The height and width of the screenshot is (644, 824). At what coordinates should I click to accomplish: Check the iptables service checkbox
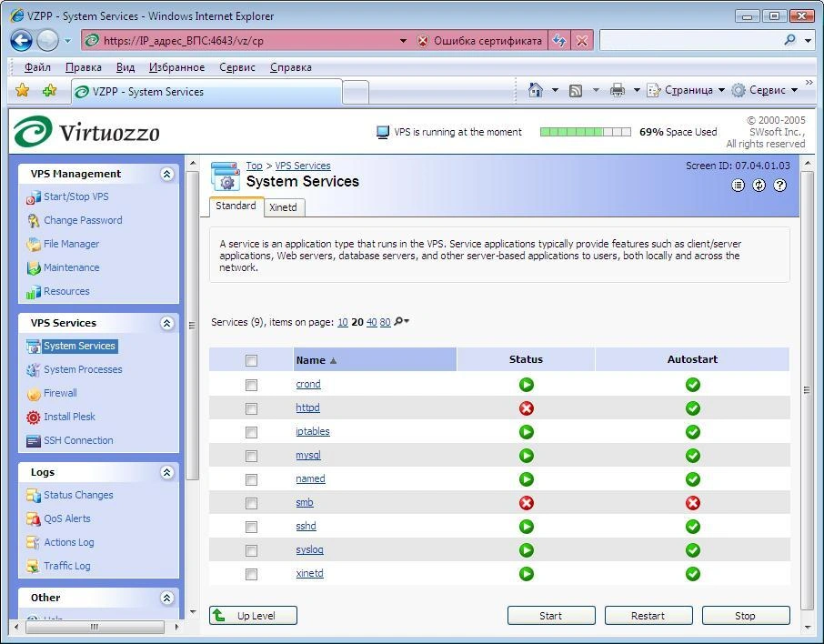[x=251, y=432]
